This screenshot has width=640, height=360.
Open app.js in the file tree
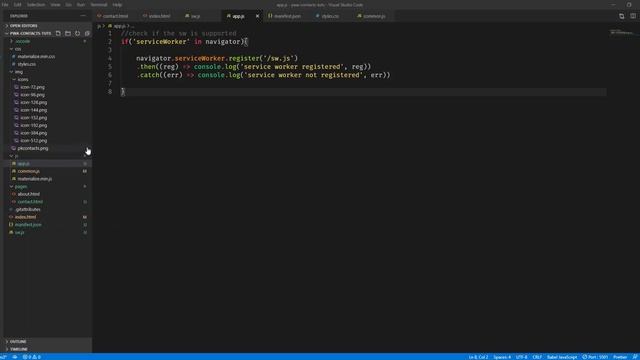click(23, 164)
